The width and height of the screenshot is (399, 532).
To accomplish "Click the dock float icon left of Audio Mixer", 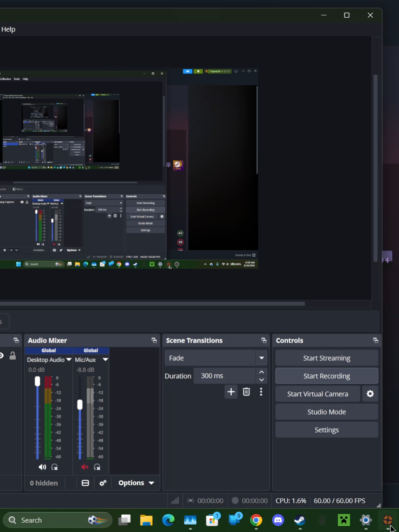I will [16, 340].
